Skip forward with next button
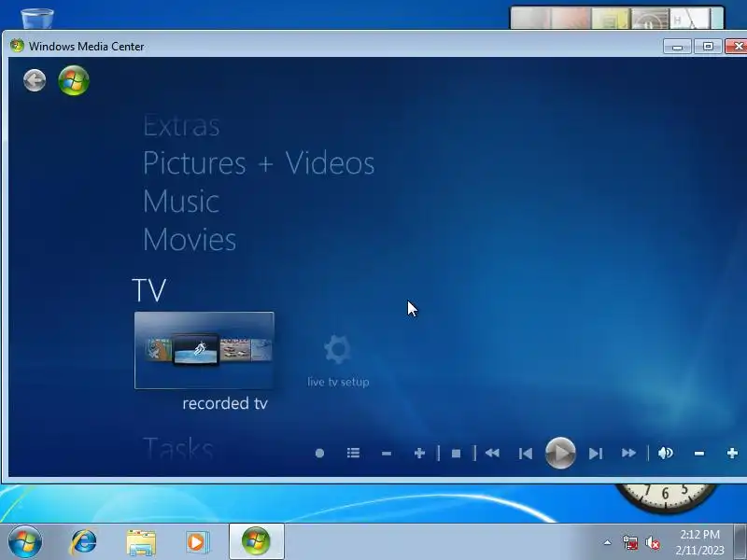This screenshot has height=560, width=747. point(596,454)
